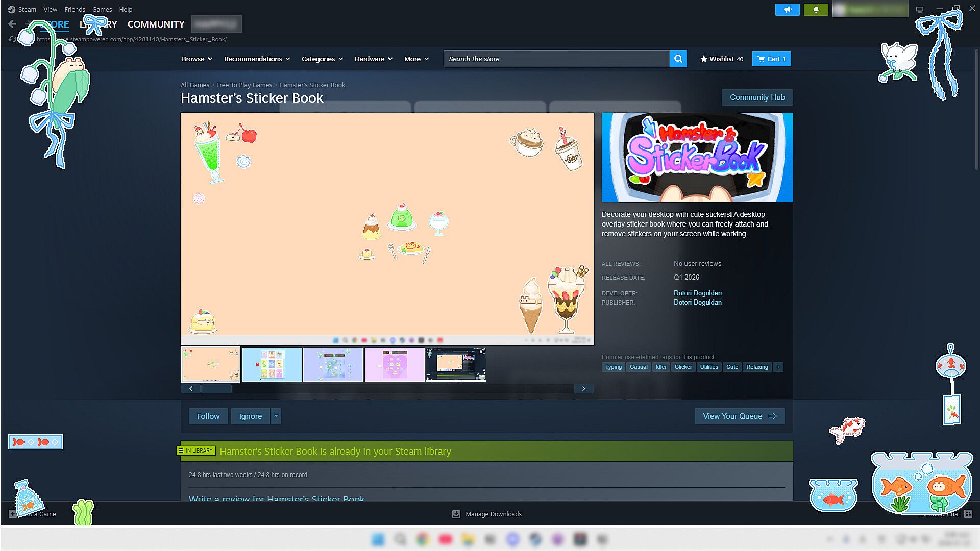Switch to the COMMUNITY tab
Viewport: 980px width, 551px height.
point(156,24)
